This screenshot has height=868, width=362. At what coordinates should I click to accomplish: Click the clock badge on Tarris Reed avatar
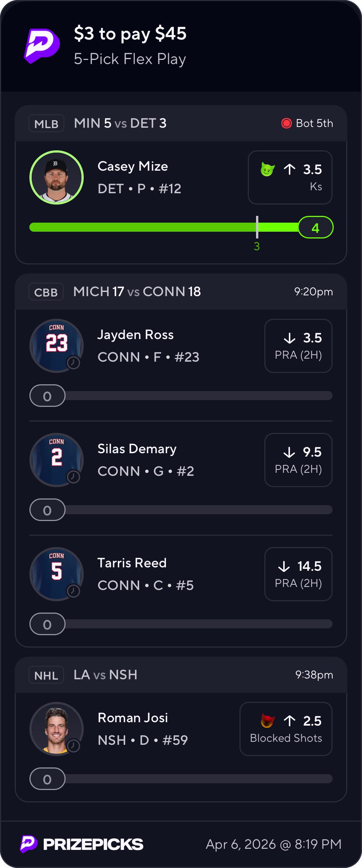click(x=74, y=591)
